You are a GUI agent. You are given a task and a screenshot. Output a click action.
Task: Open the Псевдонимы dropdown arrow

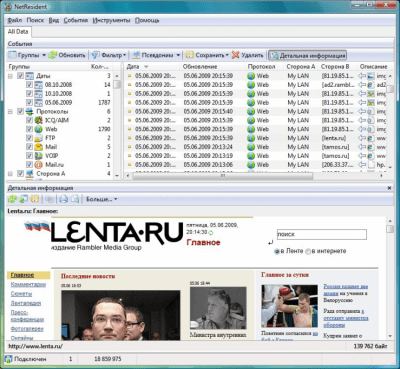click(x=178, y=55)
